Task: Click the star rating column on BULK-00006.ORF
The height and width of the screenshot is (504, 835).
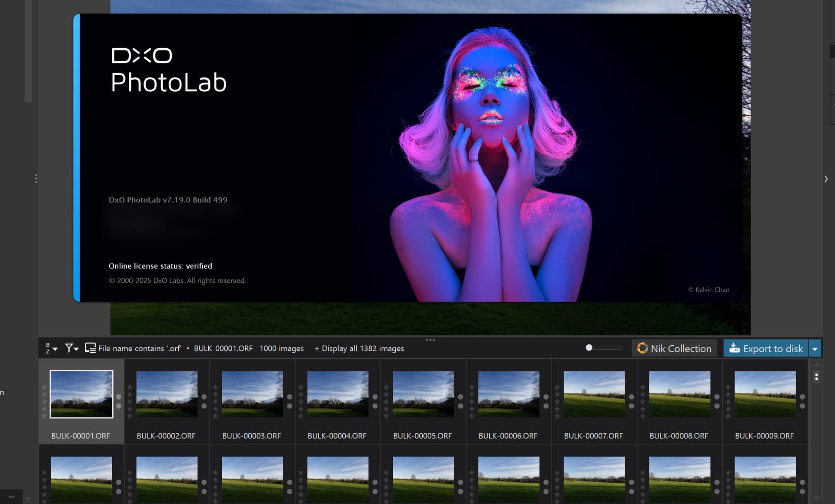Action: pyautogui.click(x=471, y=402)
